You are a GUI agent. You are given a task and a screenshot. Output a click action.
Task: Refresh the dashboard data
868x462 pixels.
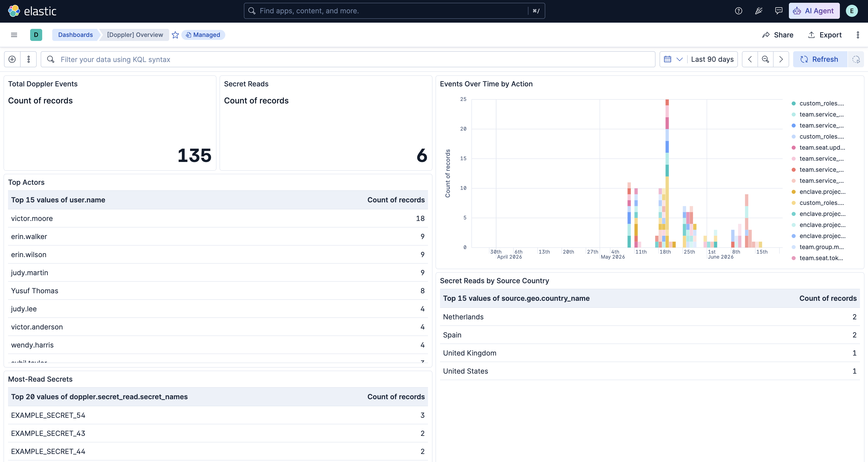[820, 59]
